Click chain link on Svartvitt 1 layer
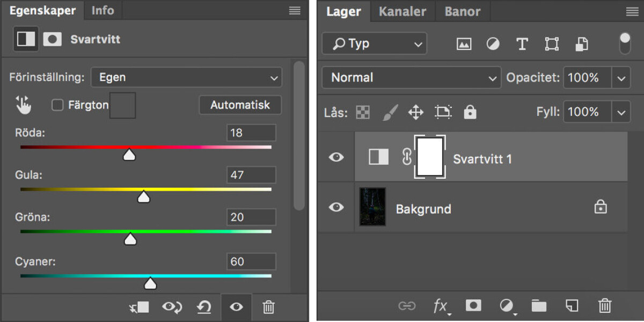Viewport: 644px width, 322px height. tap(407, 156)
